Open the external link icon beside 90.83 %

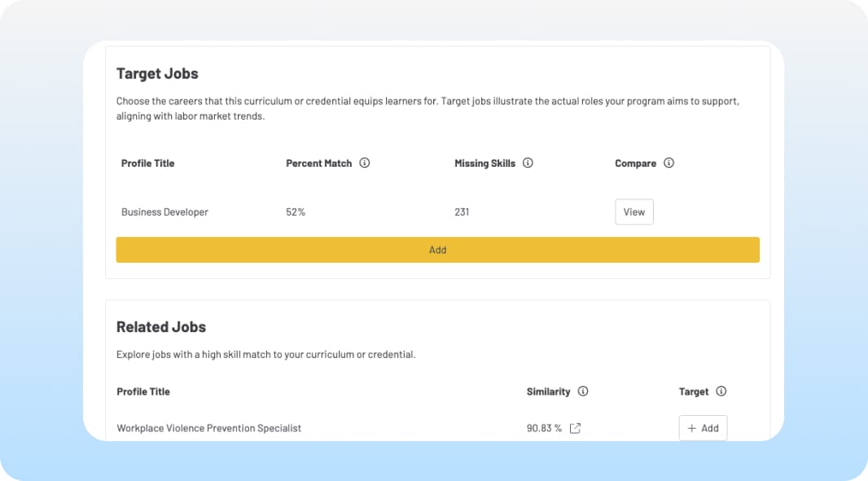click(575, 428)
